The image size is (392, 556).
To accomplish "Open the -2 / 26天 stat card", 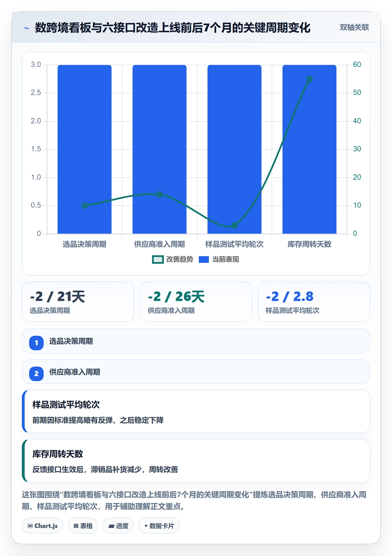I will pos(196,302).
